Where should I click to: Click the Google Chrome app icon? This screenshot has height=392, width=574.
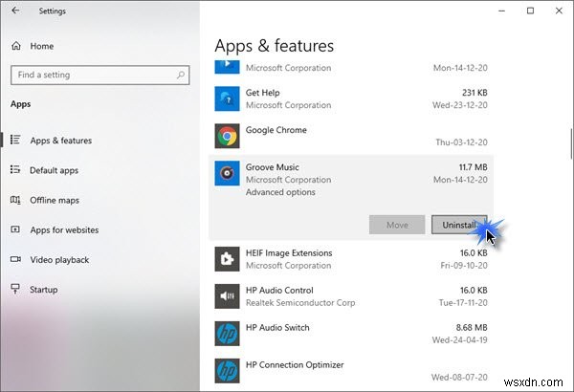click(x=227, y=136)
